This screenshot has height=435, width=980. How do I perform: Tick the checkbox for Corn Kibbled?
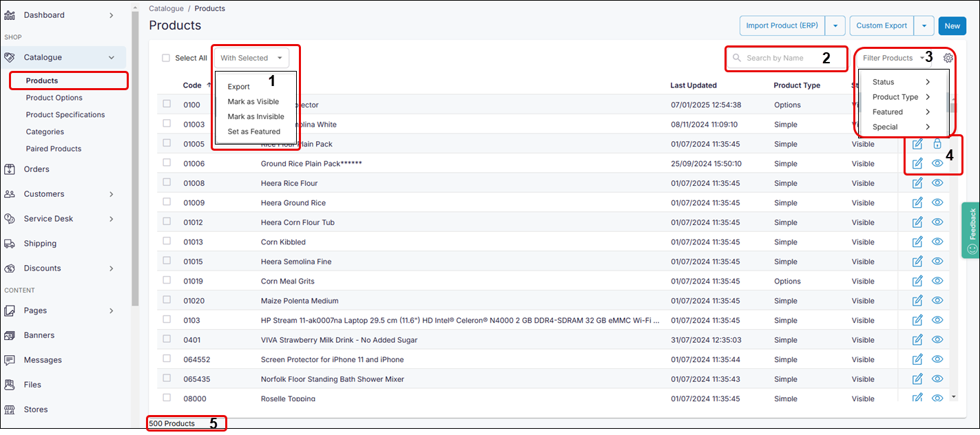click(x=166, y=242)
